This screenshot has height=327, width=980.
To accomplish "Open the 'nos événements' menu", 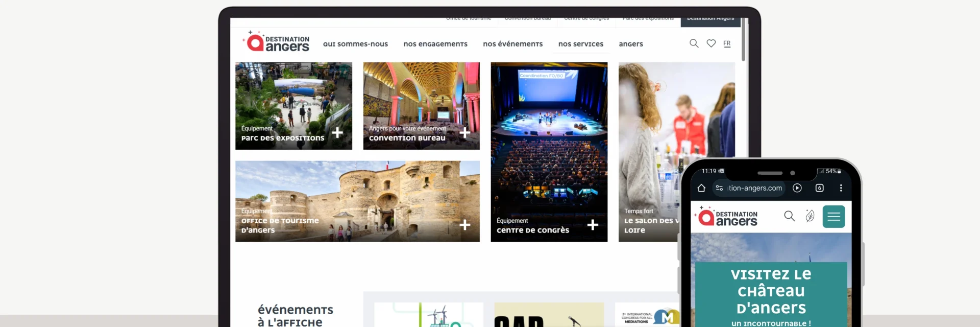I will point(513,44).
